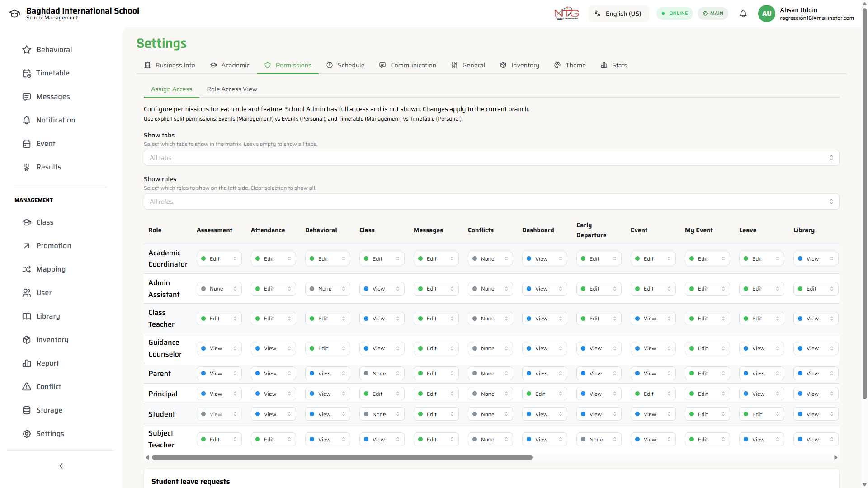Screen dimensions: 868x488
Task: Click the matrix scroll right arrow
Action: pos(836,458)
